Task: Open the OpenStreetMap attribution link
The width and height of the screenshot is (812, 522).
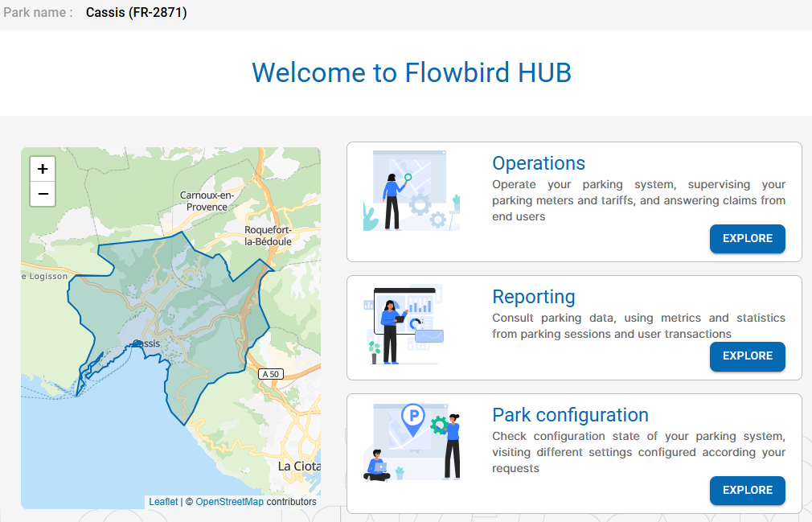Action: tap(229, 502)
